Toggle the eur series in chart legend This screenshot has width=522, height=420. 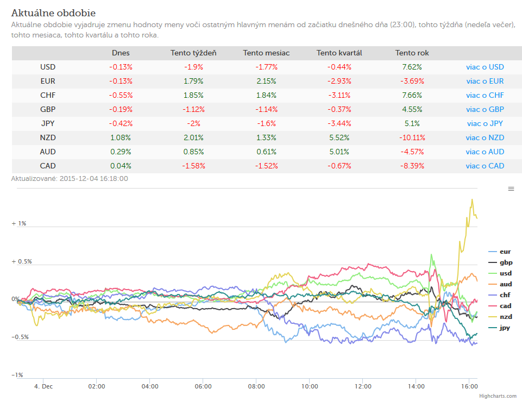(499, 252)
